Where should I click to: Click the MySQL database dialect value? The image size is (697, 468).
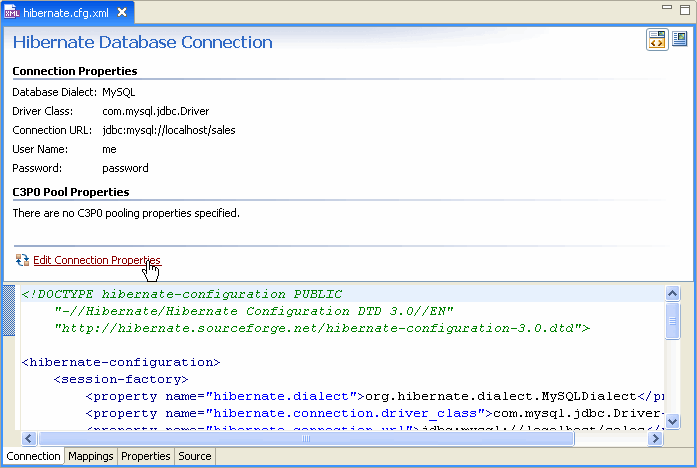coord(119,92)
